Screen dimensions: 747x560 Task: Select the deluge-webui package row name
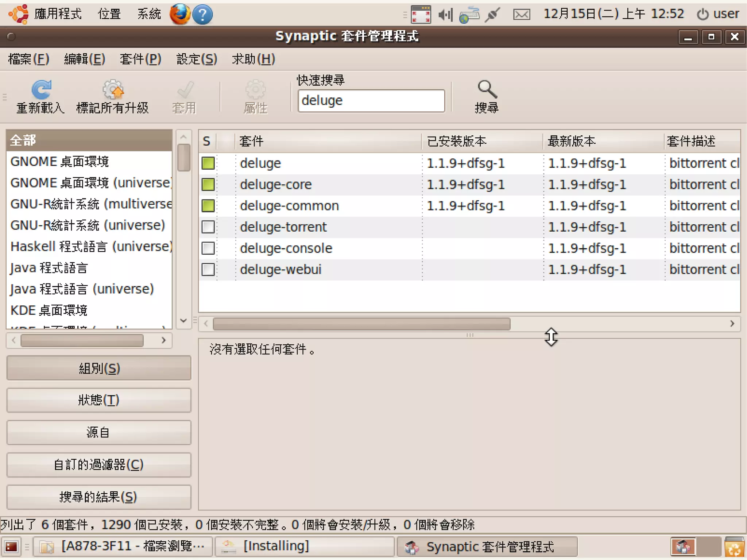point(281,270)
